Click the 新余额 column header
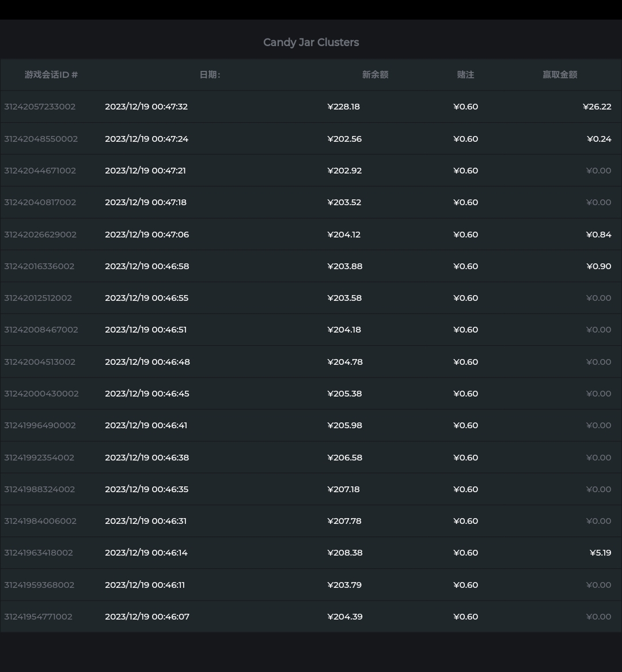 click(x=376, y=74)
